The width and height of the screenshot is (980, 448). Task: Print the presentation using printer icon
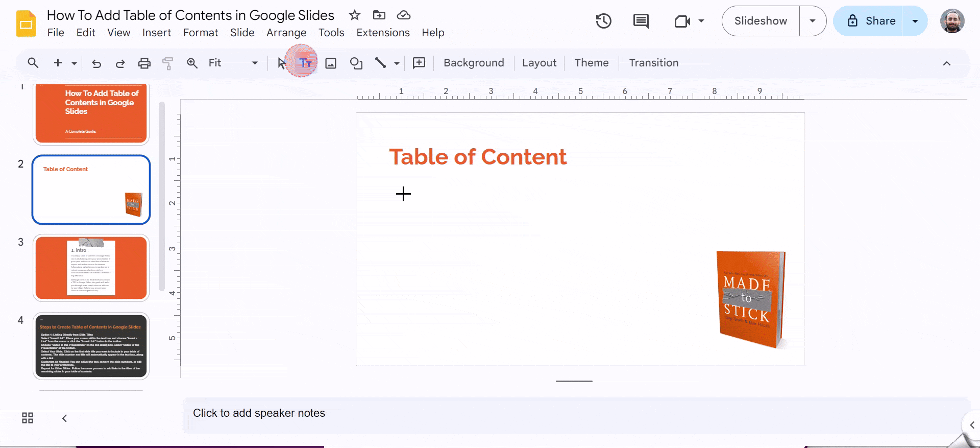coord(144,63)
